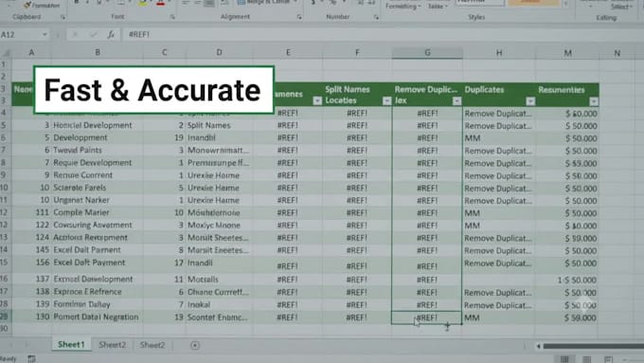Image resolution: width=644 pixels, height=363 pixels.
Task: Switch to Normal view icon in status bar
Action: tap(564, 359)
